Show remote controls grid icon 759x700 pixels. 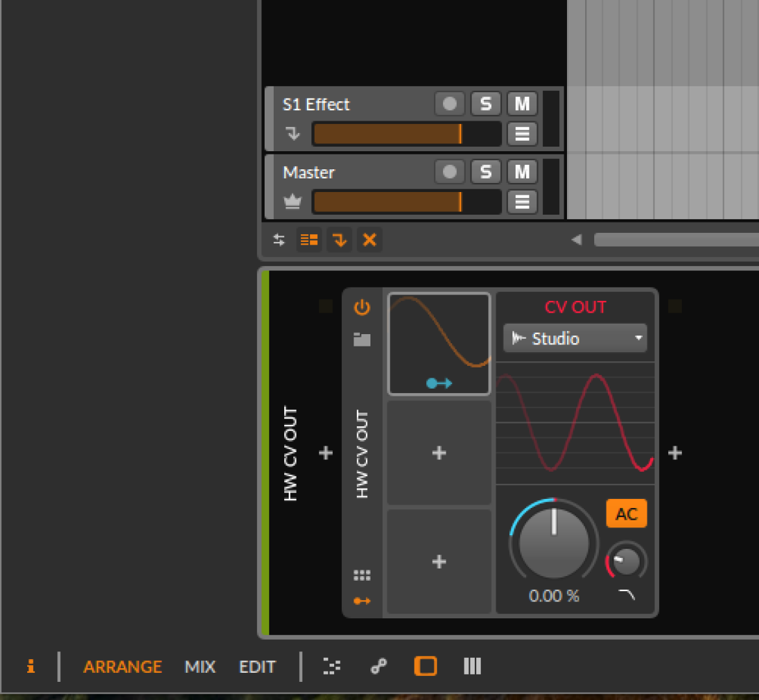tap(362, 575)
